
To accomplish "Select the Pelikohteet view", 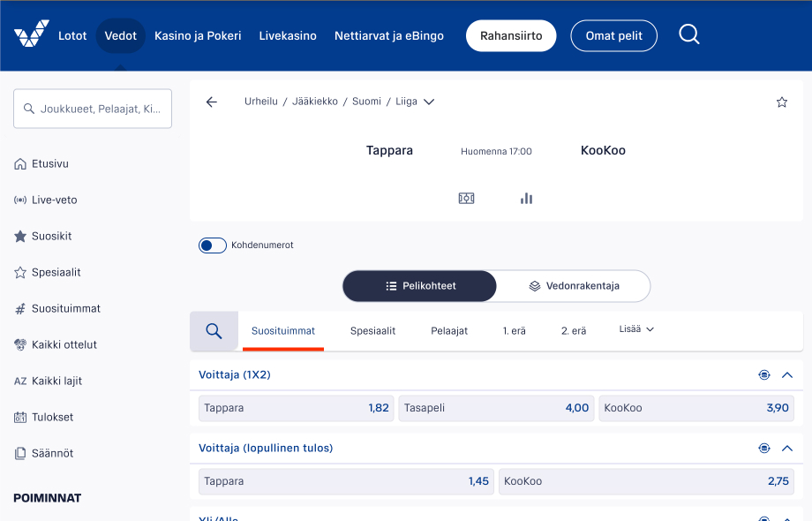I will point(419,286).
